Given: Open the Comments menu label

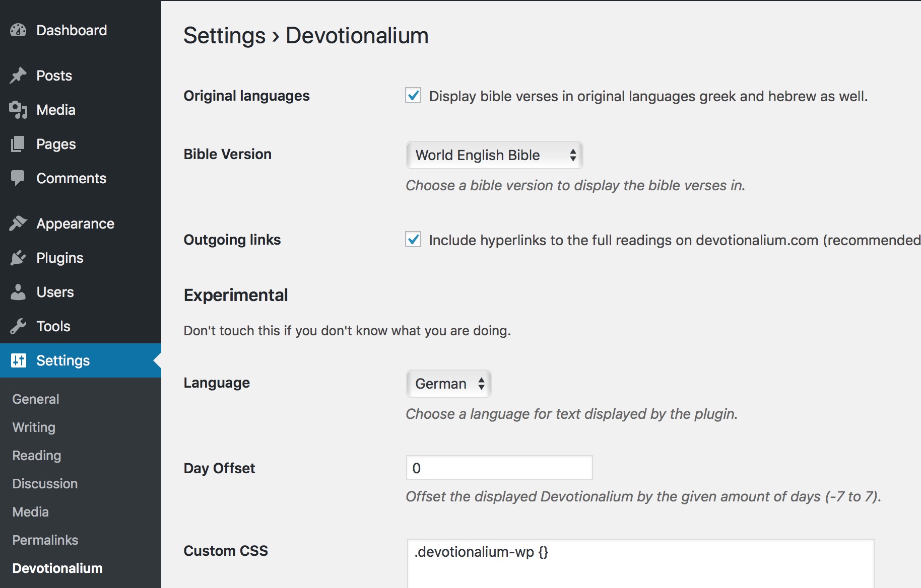Looking at the screenshot, I should click(71, 178).
